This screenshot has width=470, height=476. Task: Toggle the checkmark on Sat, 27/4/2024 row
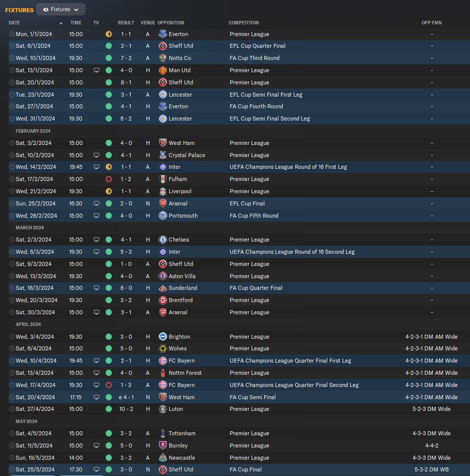[12, 409]
